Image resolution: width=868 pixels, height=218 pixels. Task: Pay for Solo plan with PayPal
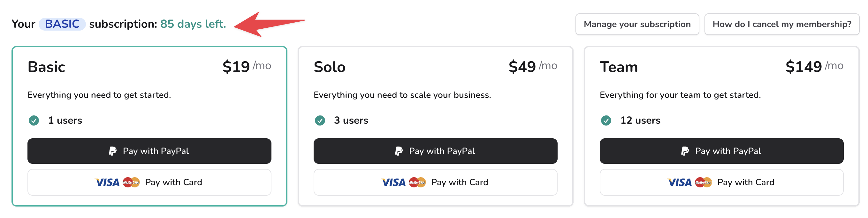click(x=435, y=151)
